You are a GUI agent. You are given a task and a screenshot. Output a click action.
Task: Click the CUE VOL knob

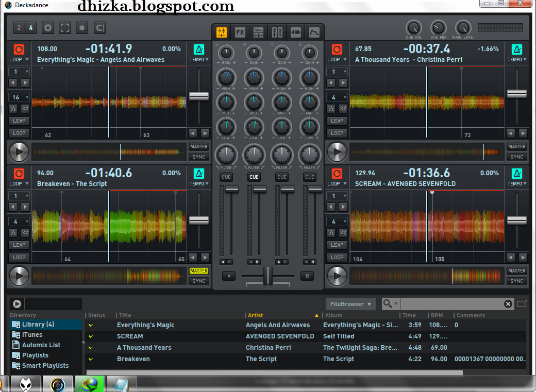[x=414, y=28]
